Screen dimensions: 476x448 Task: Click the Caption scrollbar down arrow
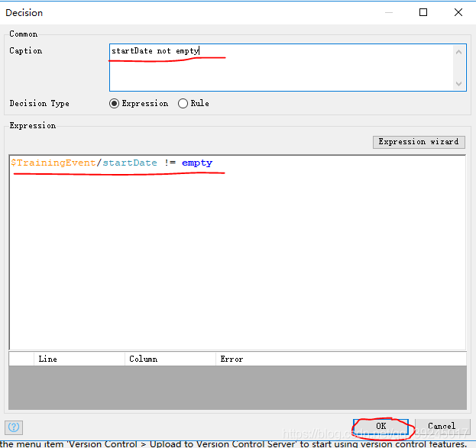(x=458, y=83)
